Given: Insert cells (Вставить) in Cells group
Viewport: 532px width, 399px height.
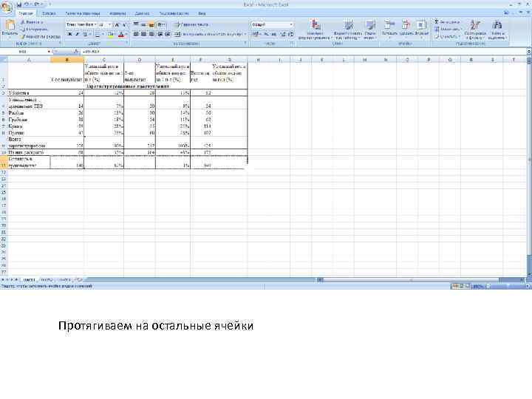Looking at the screenshot, I should 389,28.
